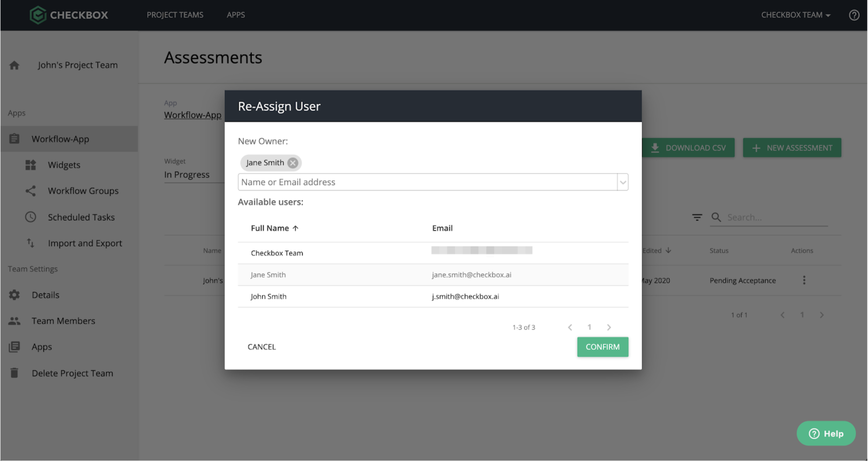
Task: Click the NEW ASSESSMENT button
Action: (792, 148)
